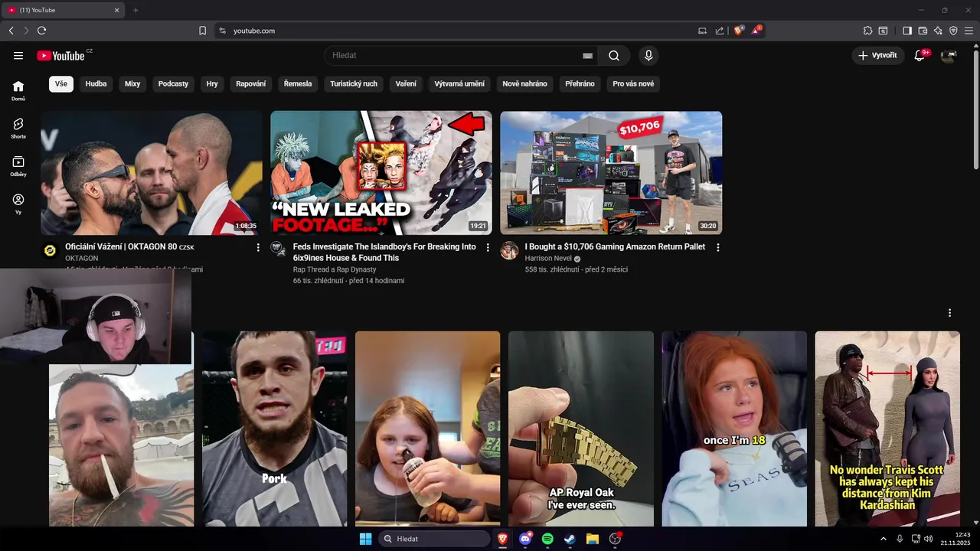Open the YouTube hamburger guide menu
The width and height of the screenshot is (980, 551).
[x=18, y=55]
